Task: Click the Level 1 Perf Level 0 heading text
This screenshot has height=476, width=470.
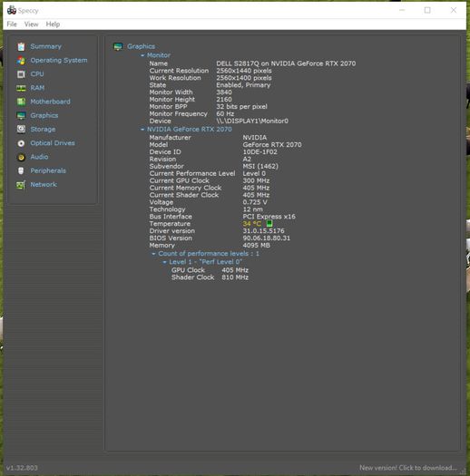Action: point(206,262)
